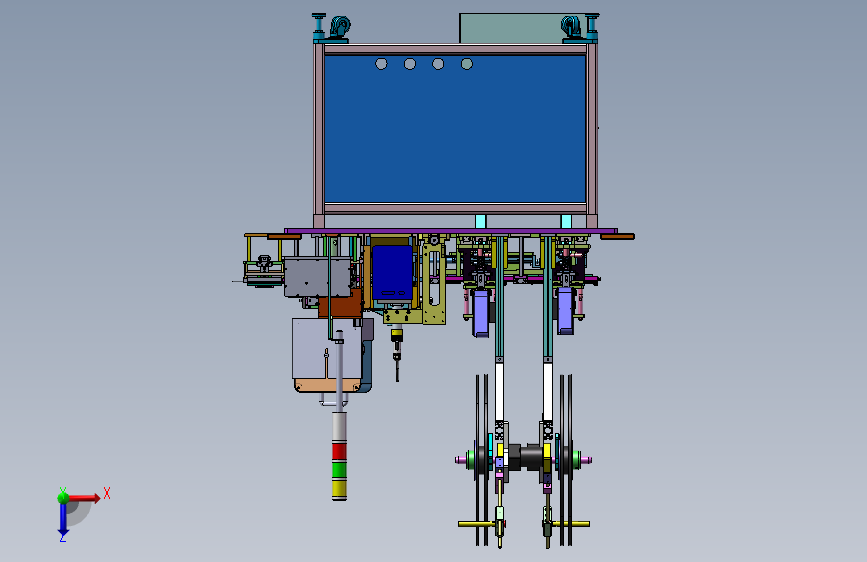Image resolution: width=867 pixels, height=562 pixels.
Task: Click the blue Z axis arrow of the triad
Action: (63, 518)
